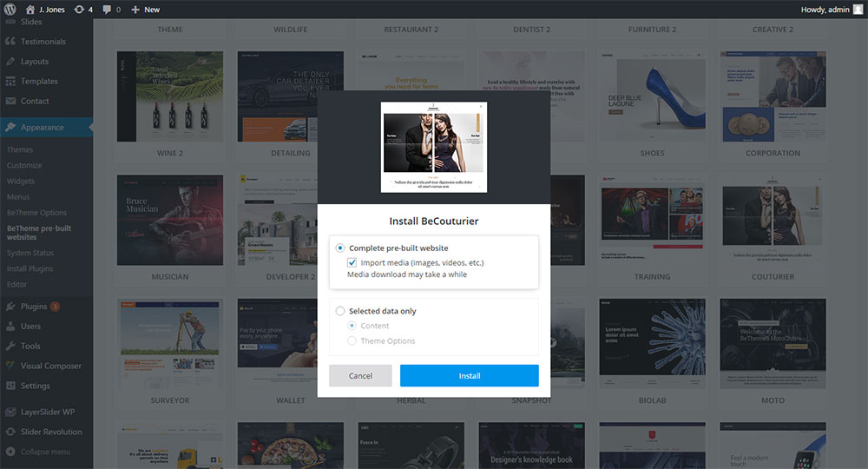Select the Selected data only radio
The height and width of the screenshot is (469, 868).
340,311
